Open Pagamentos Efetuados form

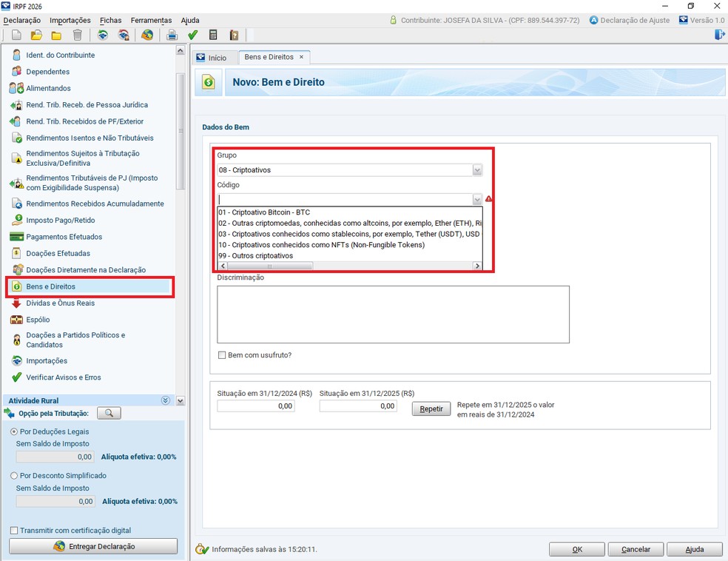click(x=64, y=237)
